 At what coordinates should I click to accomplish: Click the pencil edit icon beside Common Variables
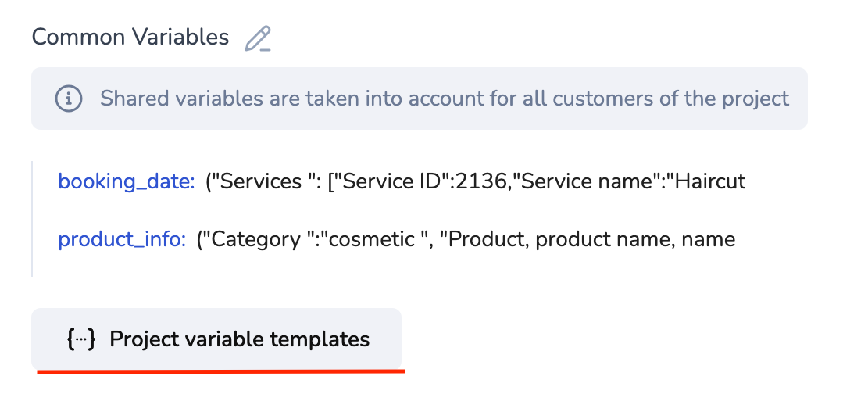point(258,38)
